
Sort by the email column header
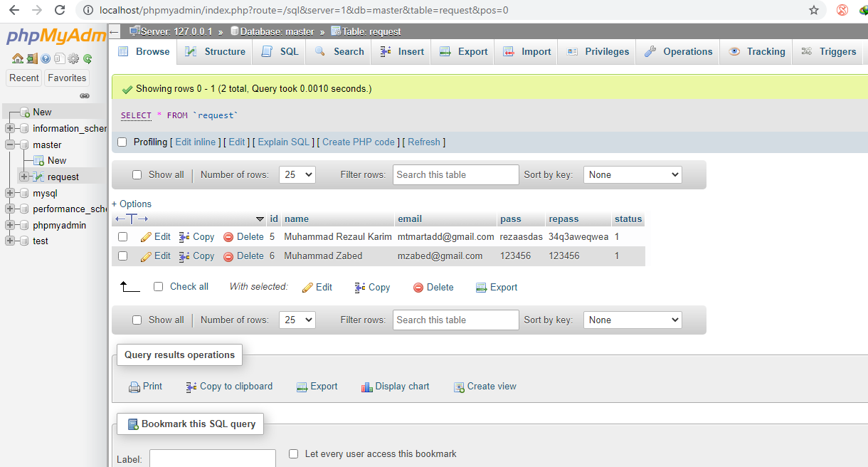tap(410, 219)
